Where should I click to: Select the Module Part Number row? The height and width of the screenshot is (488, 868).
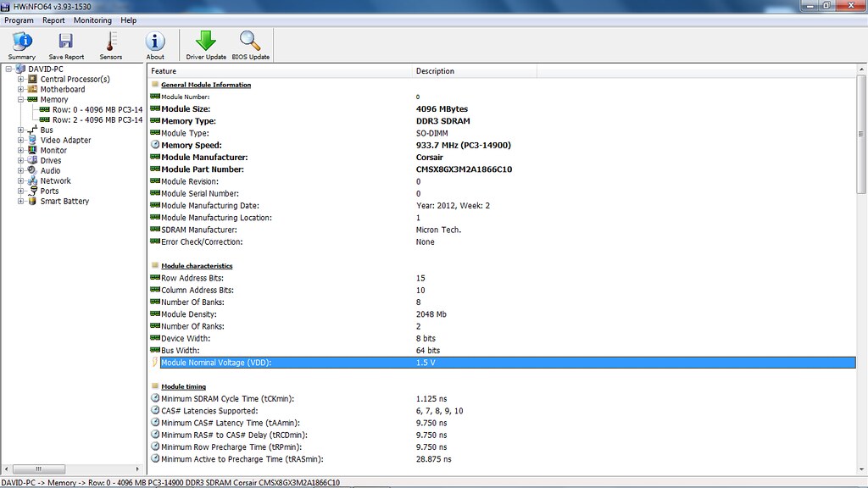[203, 169]
